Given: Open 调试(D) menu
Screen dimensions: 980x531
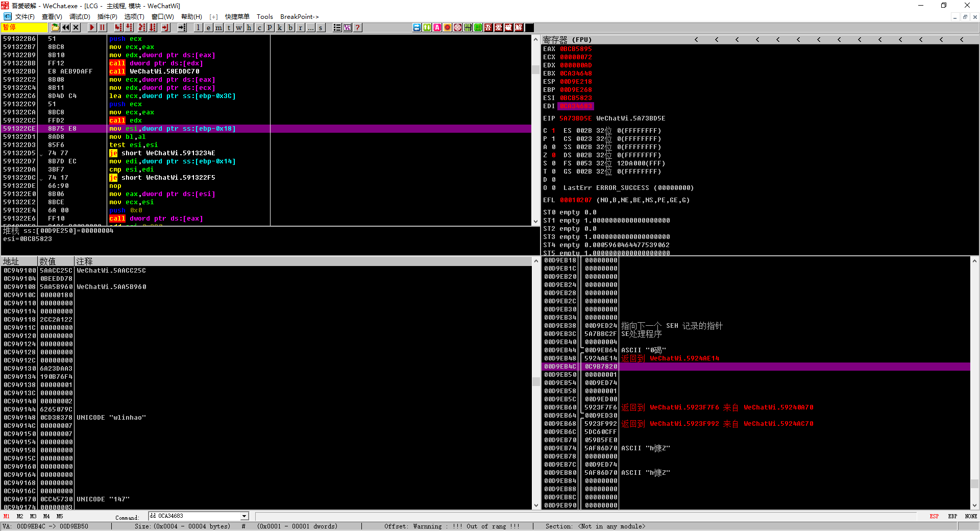Looking at the screenshot, I should pos(80,17).
